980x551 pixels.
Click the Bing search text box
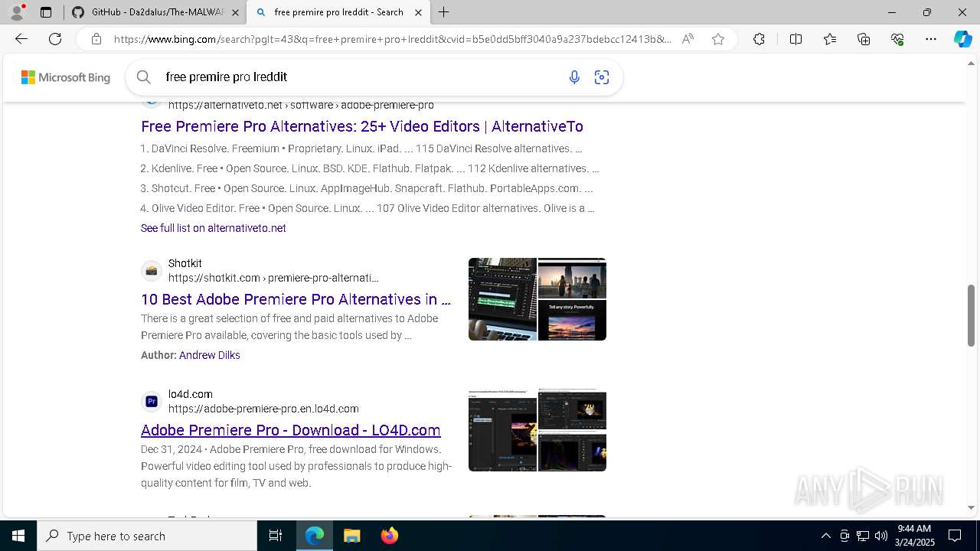[x=360, y=77]
